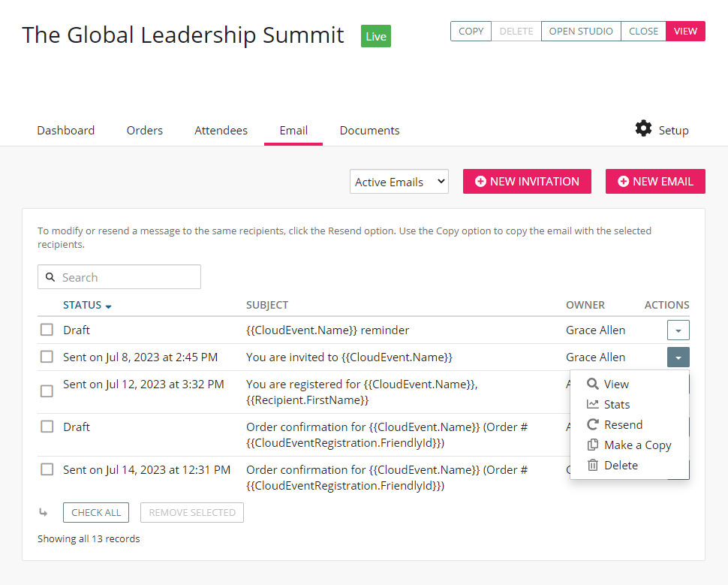This screenshot has height=585, width=728.
Task: Open the Documents tab
Action: click(x=369, y=130)
